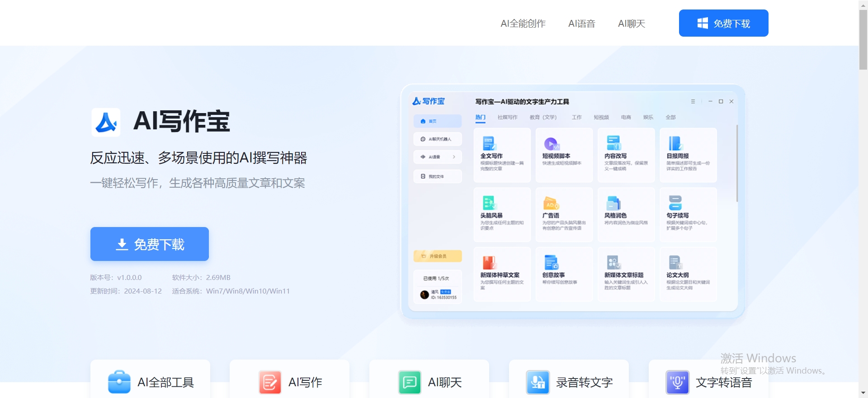Viewport: 868px width, 398px height.
Task: Open the AI全能创作 navigation item
Action: (523, 24)
